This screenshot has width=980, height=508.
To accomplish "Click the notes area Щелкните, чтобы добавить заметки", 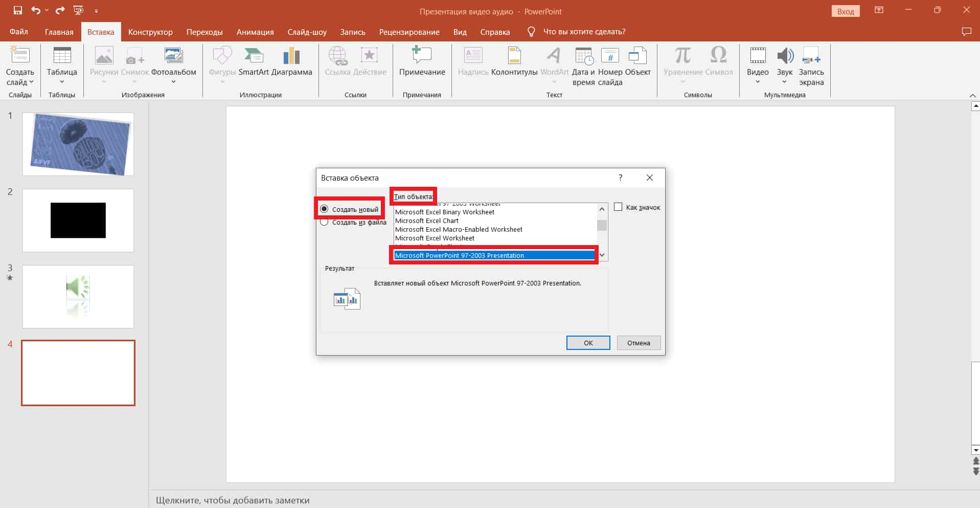I will (x=233, y=500).
